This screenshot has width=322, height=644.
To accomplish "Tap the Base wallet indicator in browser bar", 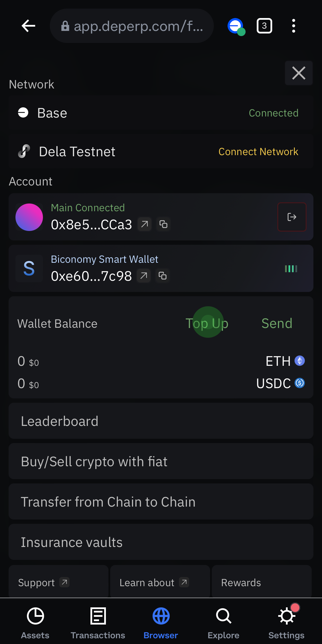I will coord(236,27).
